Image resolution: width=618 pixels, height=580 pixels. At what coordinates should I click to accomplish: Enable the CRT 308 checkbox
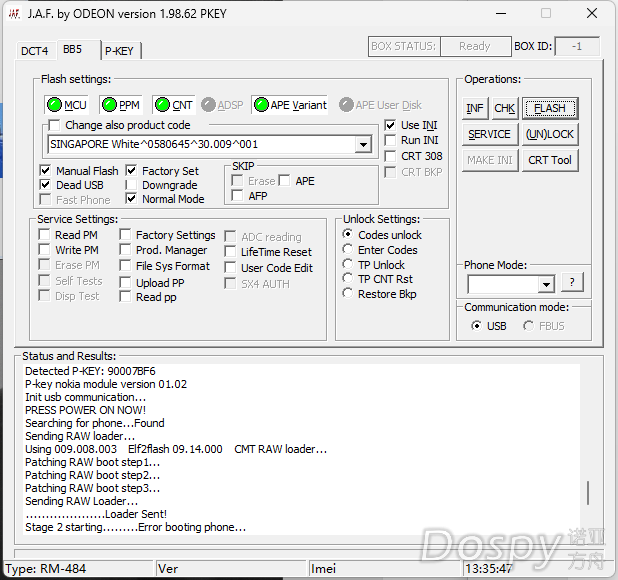pyautogui.click(x=390, y=156)
